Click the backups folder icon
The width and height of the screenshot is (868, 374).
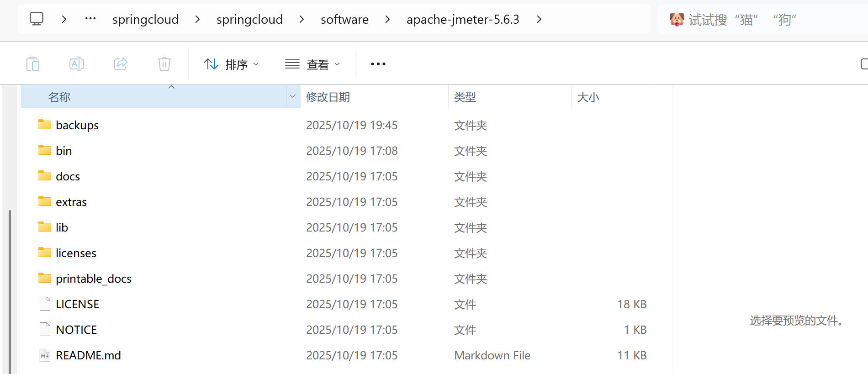(x=45, y=125)
